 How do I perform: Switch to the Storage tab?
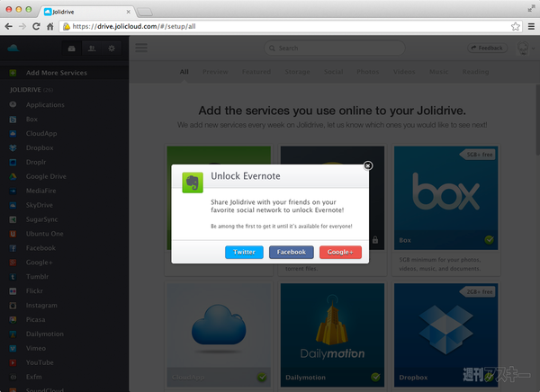297,72
